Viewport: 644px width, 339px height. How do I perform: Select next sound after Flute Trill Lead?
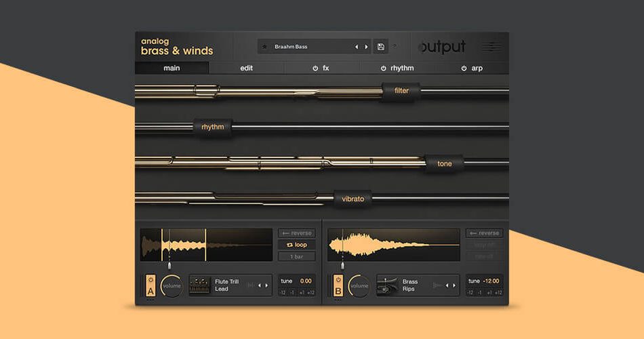(x=267, y=285)
